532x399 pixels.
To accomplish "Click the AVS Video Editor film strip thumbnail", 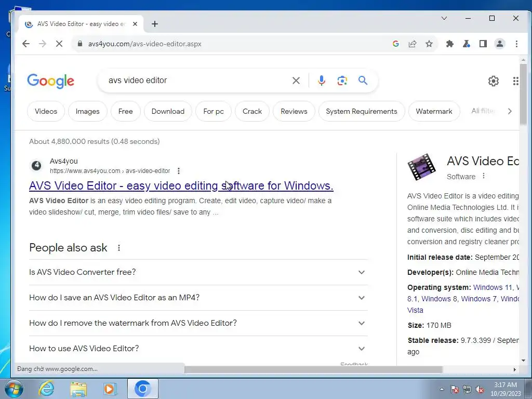I will coord(422,167).
